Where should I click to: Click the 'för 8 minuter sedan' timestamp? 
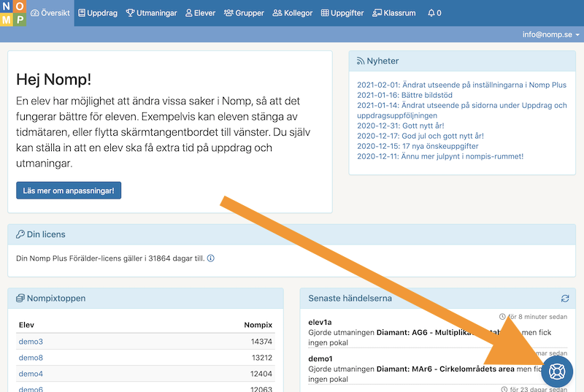(x=534, y=316)
